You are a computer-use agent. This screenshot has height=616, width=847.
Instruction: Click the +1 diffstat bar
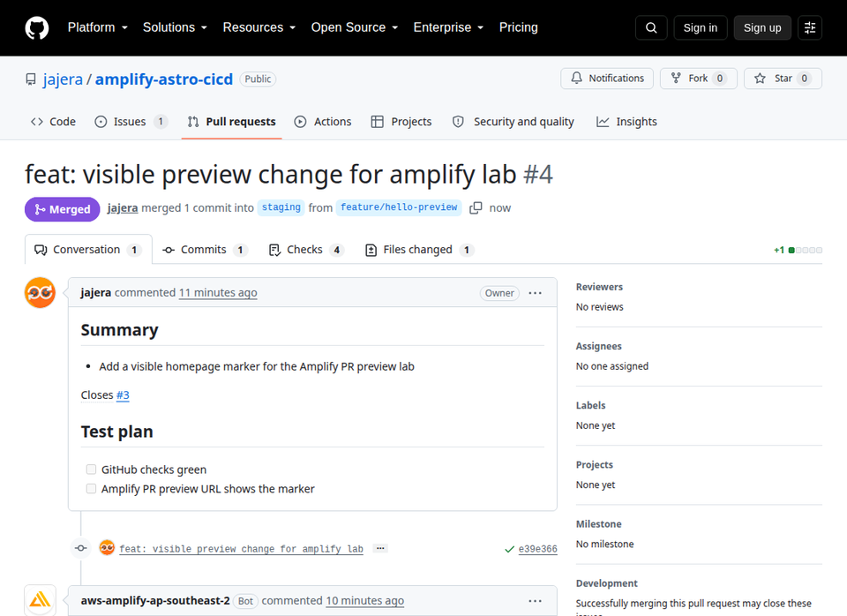click(x=798, y=250)
